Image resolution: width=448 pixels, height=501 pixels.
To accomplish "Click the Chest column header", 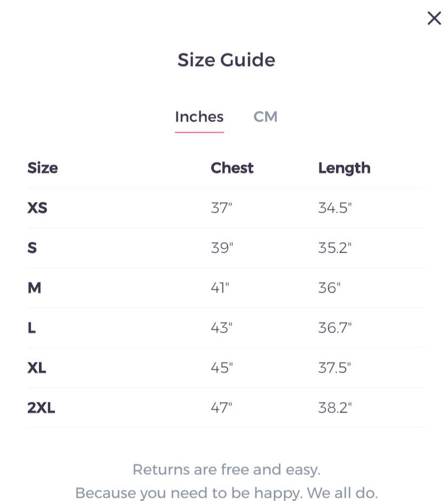I will (x=232, y=168).
